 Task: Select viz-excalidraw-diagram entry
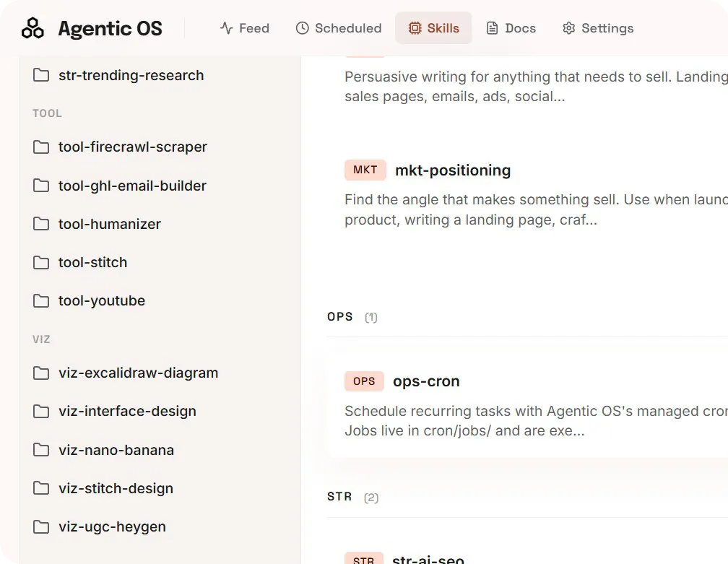click(139, 373)
